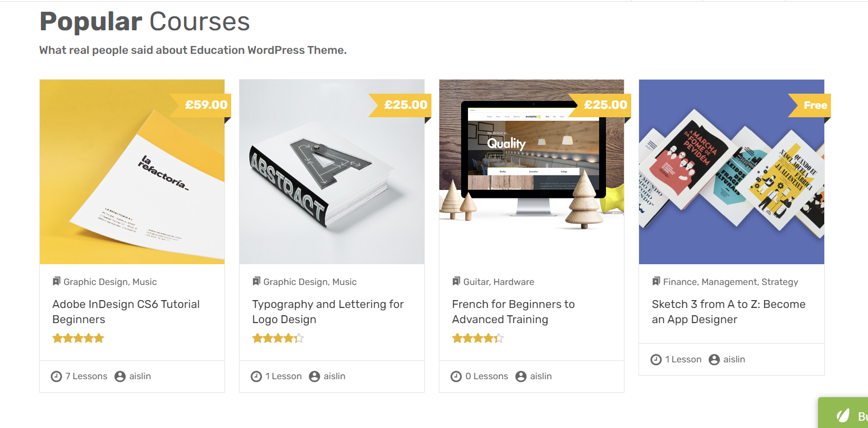This screenshot has width=868, height=428.
Task: Click the bookmark icon before Guitar, Hardware
Action: pos(456,281)
